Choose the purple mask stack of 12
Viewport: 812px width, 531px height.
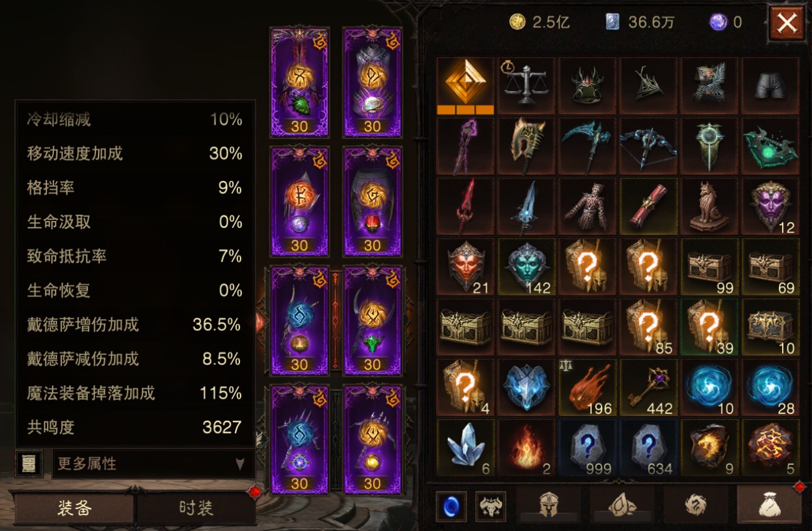[x=770, y=206]
